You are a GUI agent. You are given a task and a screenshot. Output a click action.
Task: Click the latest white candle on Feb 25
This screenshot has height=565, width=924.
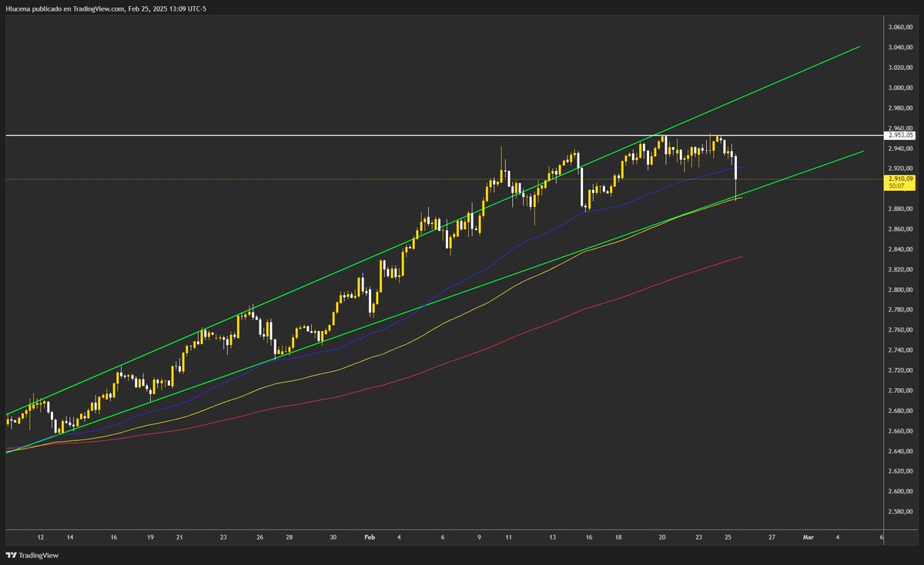pyautogui.click(x=737, y=177)
